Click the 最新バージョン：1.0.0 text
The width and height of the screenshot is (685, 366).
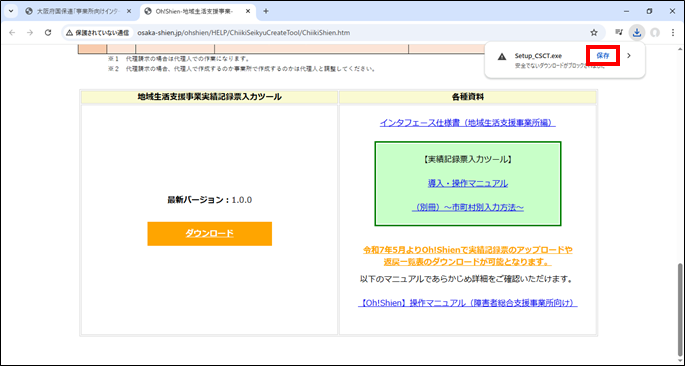click(210, 200)
